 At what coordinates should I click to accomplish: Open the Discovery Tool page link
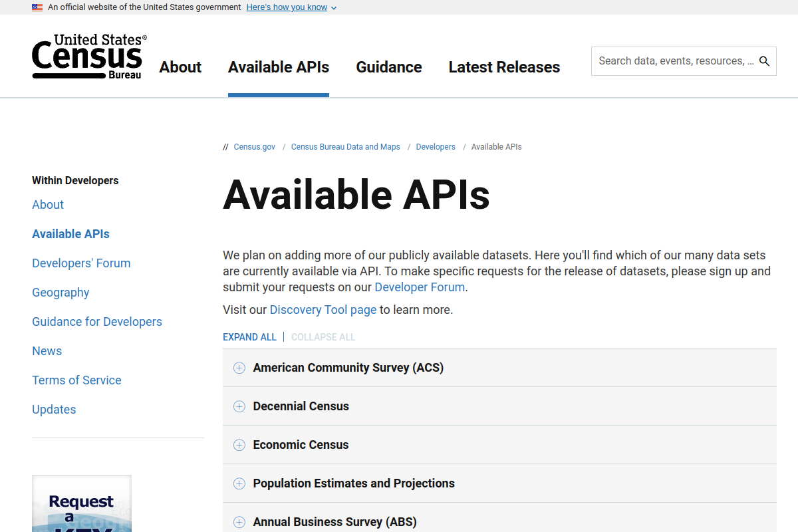pos(323,310)
